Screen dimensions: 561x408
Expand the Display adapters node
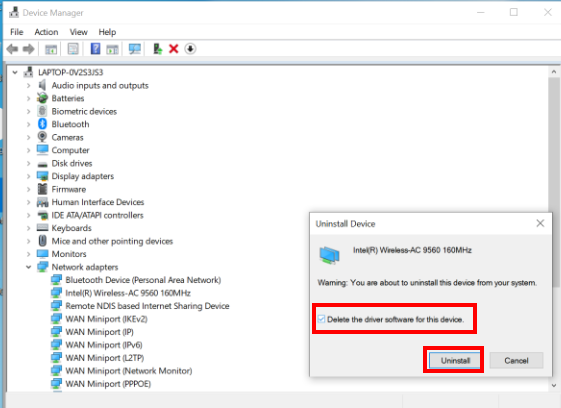29,176
